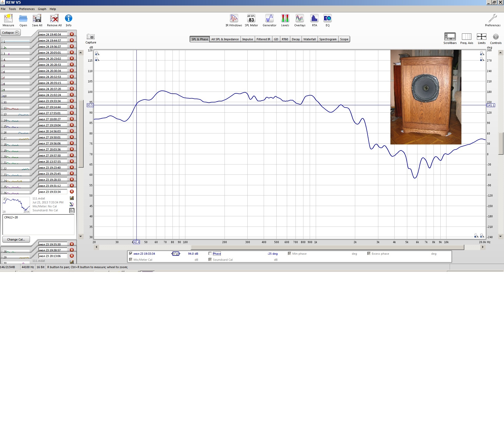
Task: Click the Change Cal... button
Action: [16, 239]
